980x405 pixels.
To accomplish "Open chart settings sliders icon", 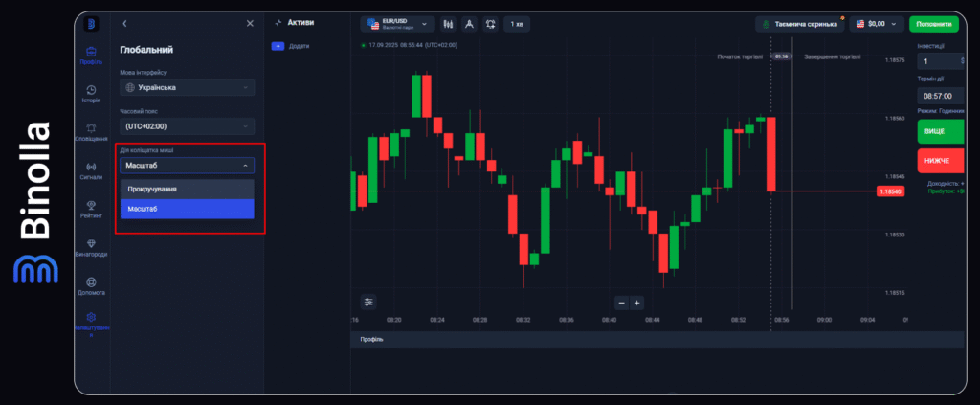I will pos(368,302).
